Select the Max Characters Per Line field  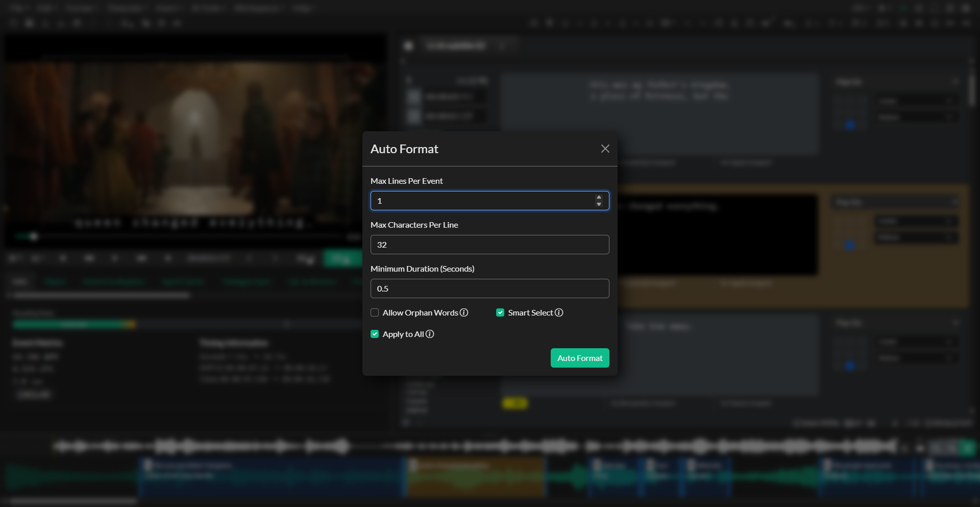pyautogui.click(x=489, y=245)
